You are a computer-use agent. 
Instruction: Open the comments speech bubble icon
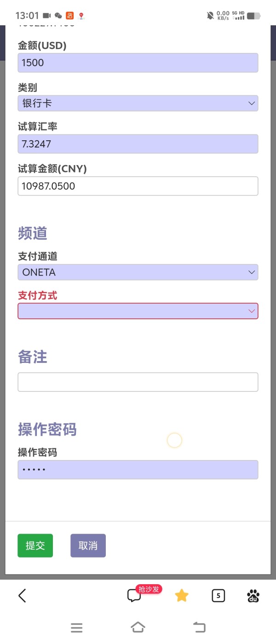tap(134, 596)
